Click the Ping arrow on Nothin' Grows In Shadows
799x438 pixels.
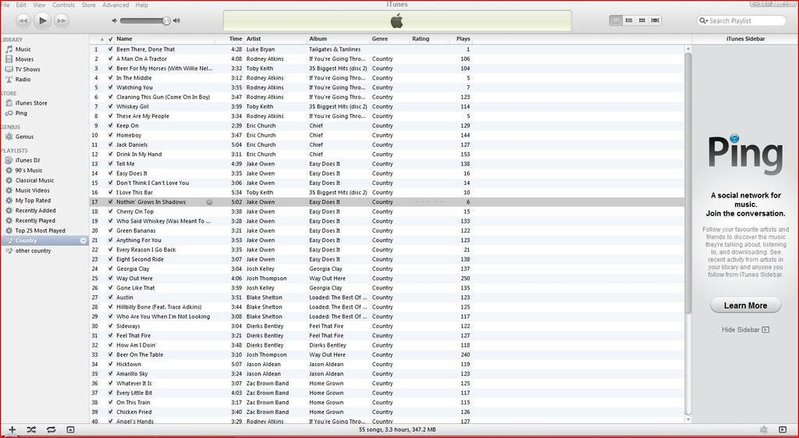pos(209,202)
